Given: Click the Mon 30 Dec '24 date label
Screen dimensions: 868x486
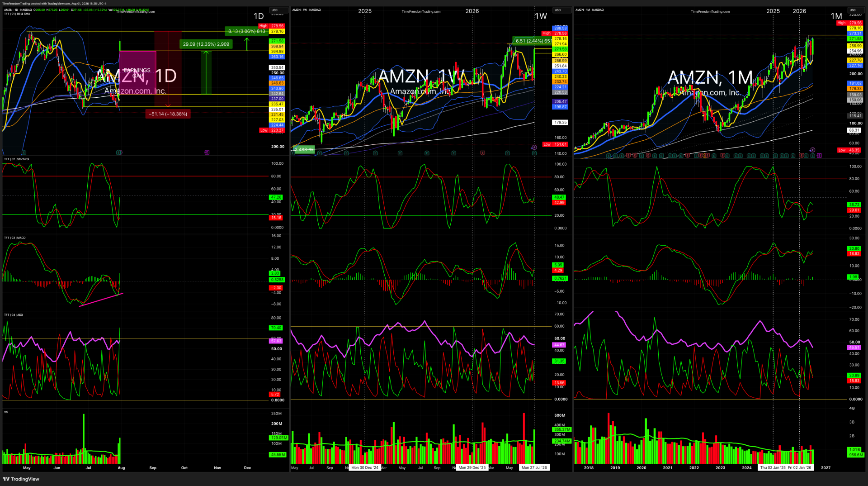Looking at the screenshot, I should coord(365,468).
